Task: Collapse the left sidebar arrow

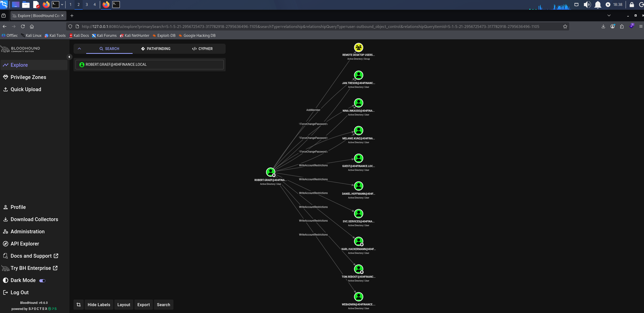Action: click(69, 57)
